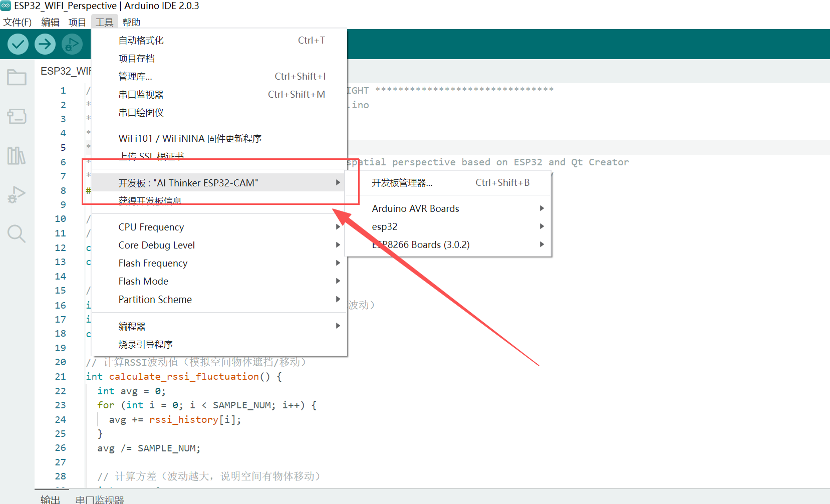Open 管理库... from the menu

tap(219, 76)
